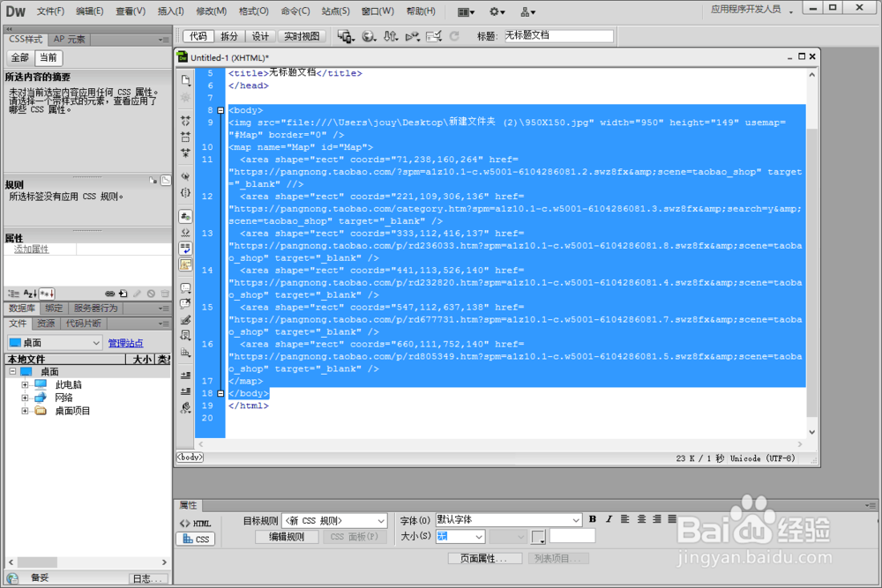Show only set properties icon
This screenshot has width=882, height=588.
(48, 294)
